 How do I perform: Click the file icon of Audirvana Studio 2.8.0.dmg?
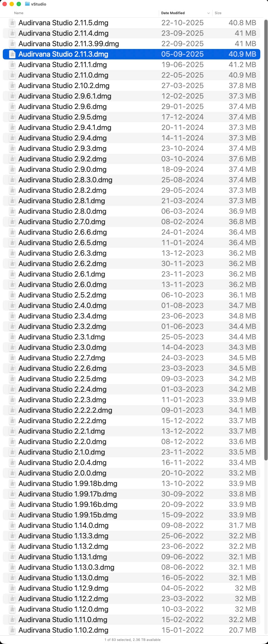point(12,211)
